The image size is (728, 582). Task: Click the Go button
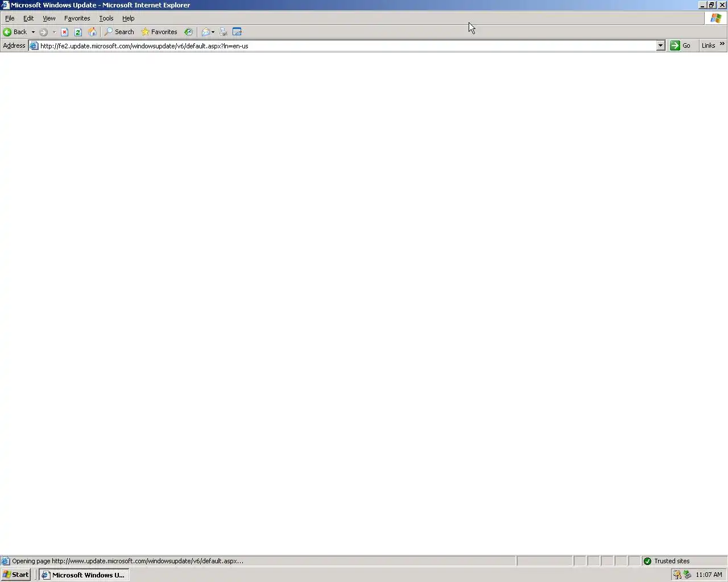pos(680,45)
